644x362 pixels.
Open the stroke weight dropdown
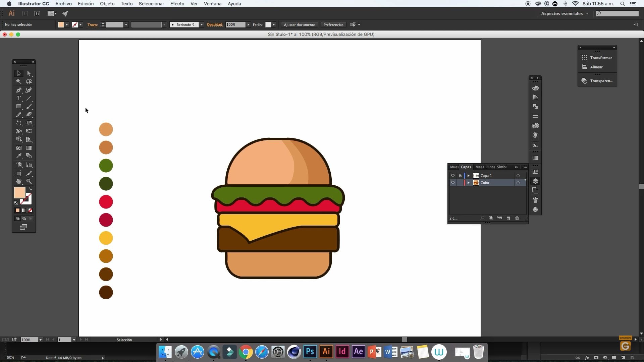(x=126, y=24)
